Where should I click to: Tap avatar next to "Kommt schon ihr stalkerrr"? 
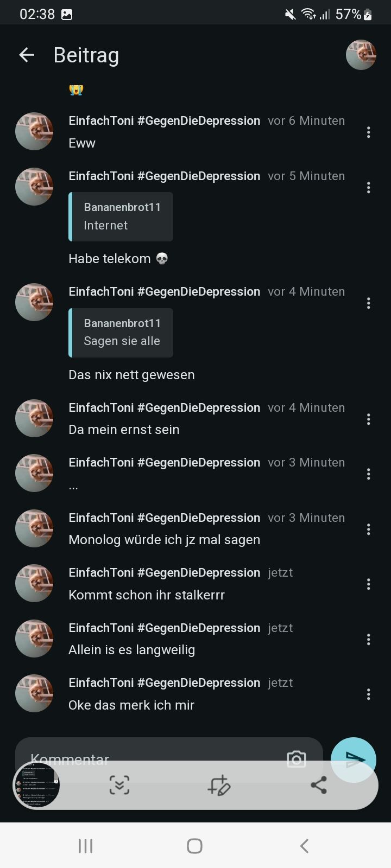click(x=34, y=583)
